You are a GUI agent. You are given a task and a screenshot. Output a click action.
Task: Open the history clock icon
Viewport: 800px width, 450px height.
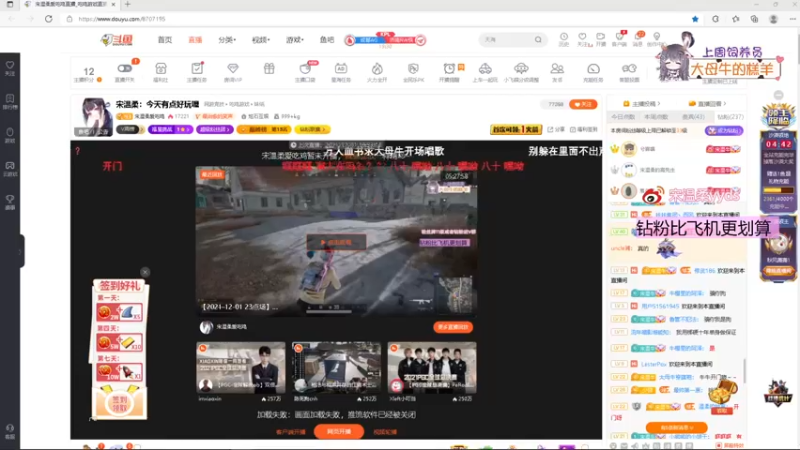tap(564, 39)
